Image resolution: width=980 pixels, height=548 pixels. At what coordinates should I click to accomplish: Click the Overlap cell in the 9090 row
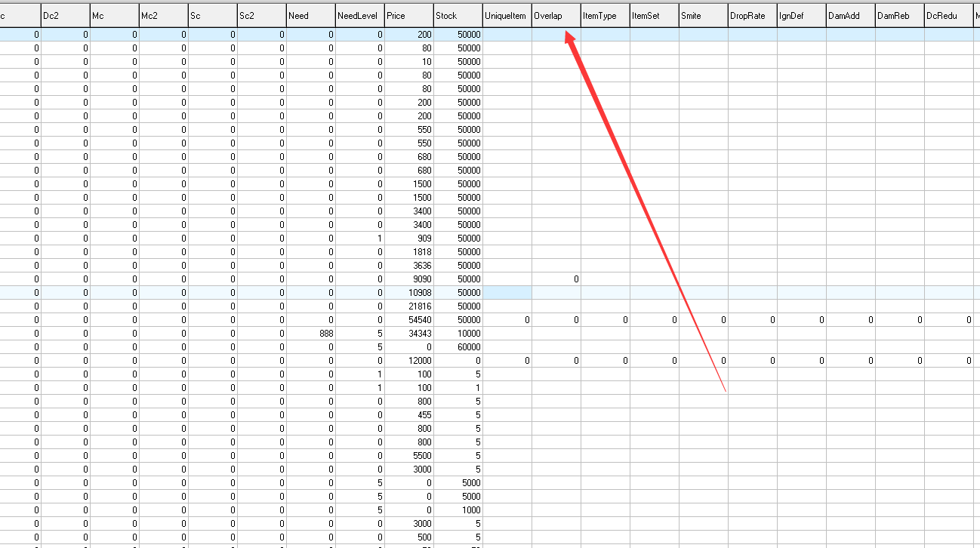[556, 279]
